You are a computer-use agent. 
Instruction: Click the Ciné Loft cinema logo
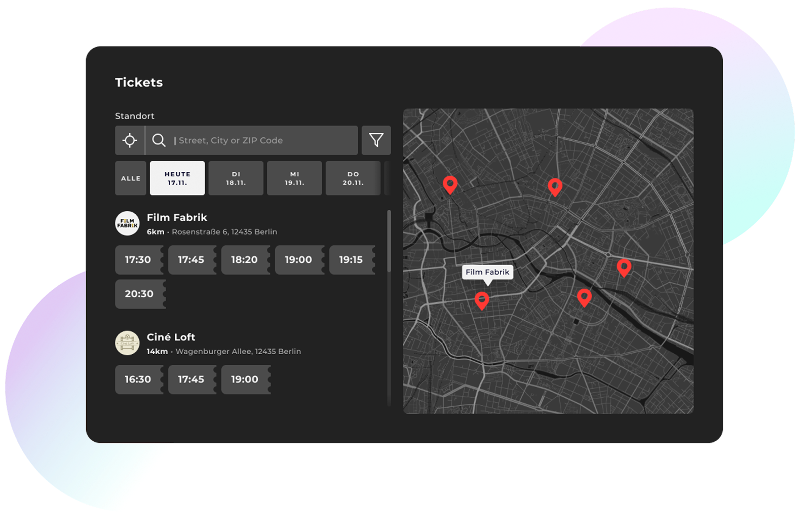127,343
